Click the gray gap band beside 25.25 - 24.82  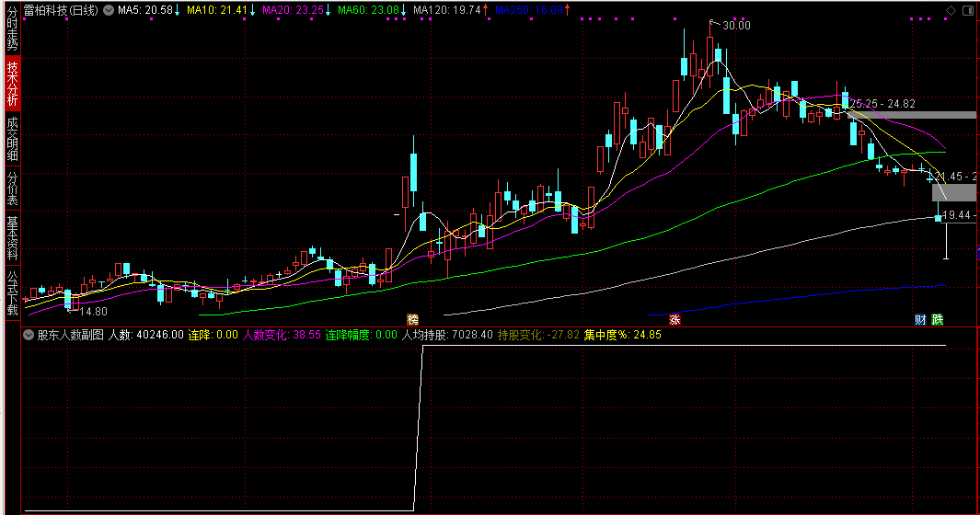[x=913, y=115]
